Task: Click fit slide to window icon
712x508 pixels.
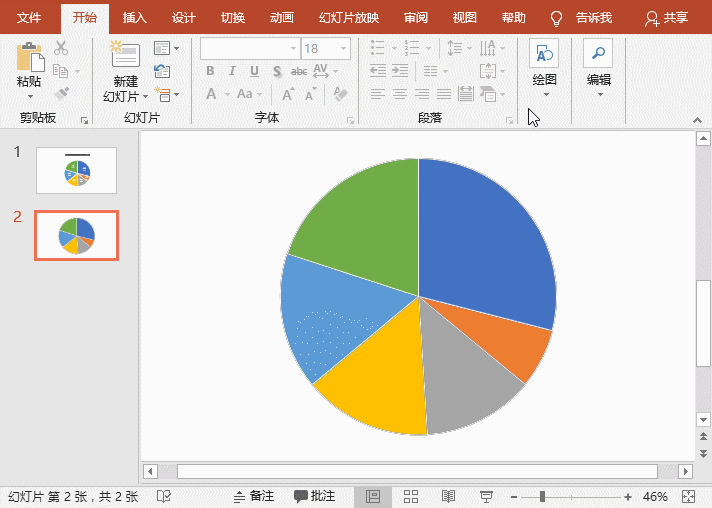Action: coord(688,496)
